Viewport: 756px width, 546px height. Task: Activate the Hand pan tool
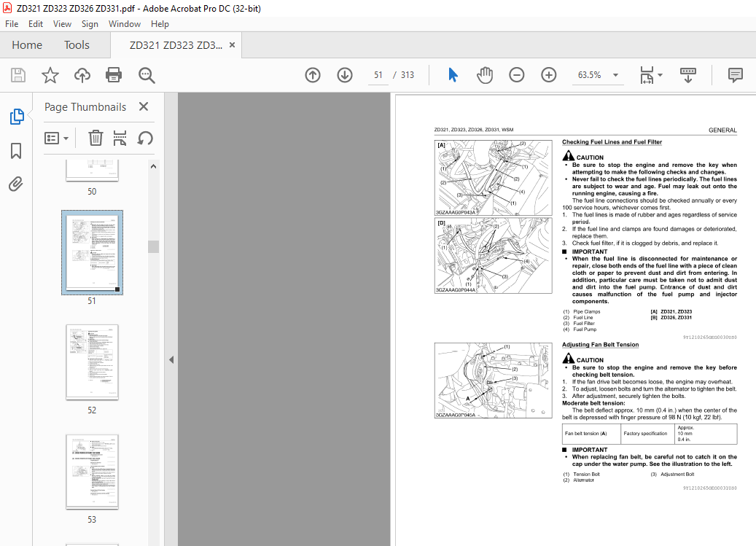tap(485, 75)
